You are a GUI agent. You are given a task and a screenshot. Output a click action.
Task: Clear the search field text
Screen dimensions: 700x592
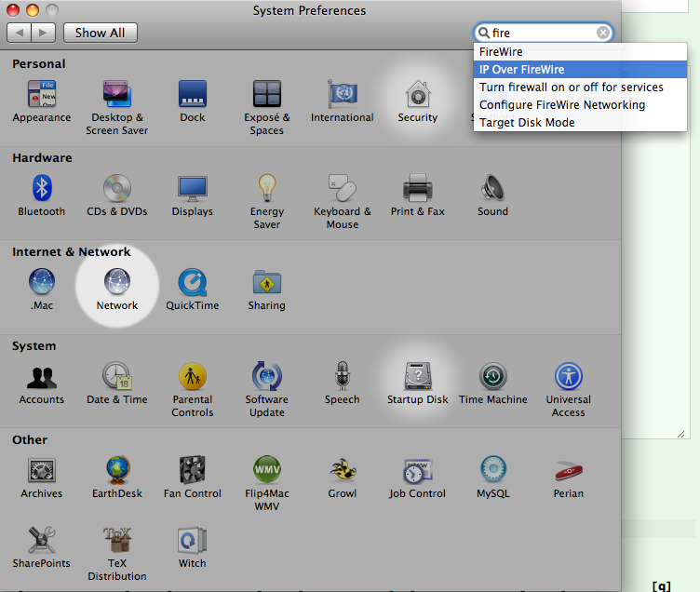(x=603, y=33)
